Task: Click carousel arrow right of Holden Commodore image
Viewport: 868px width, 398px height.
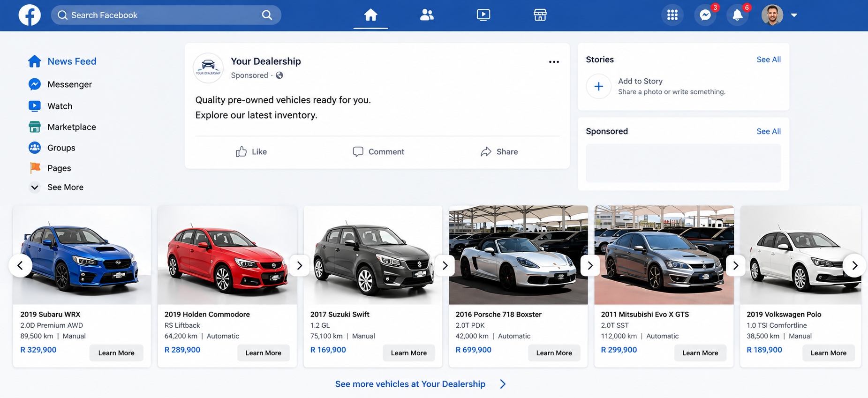Action: click(x=300, y=266)
